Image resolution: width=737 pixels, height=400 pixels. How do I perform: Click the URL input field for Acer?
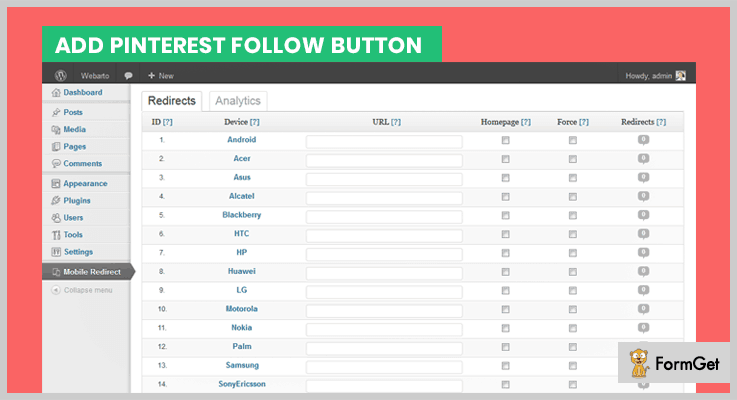(x=384, y=160)
